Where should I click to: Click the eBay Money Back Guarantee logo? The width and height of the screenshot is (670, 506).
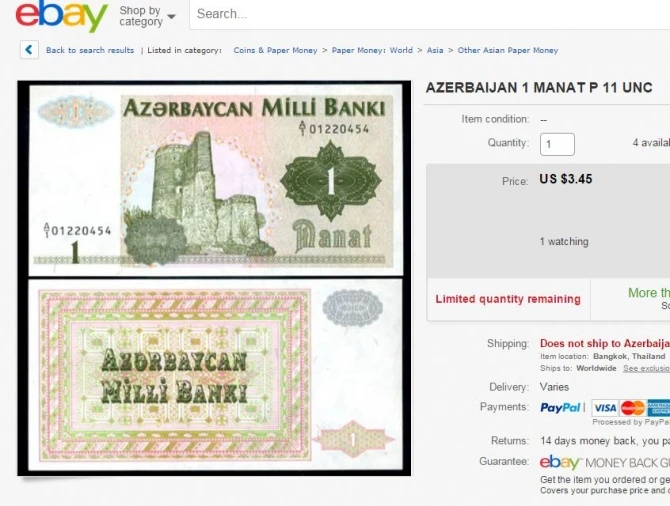tap(605, 462)
